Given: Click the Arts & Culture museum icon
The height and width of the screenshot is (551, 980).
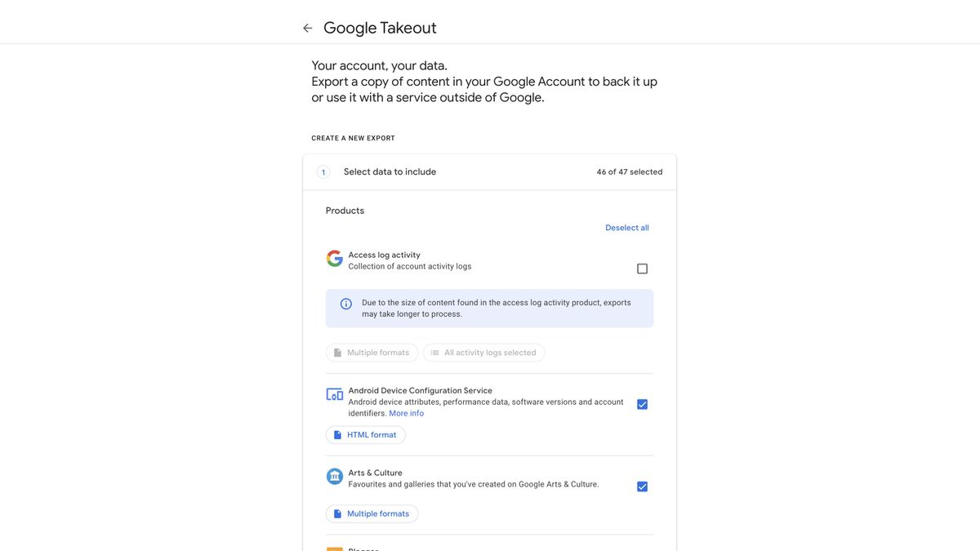Looking at the screenshot, I should [x=334, y=473].
